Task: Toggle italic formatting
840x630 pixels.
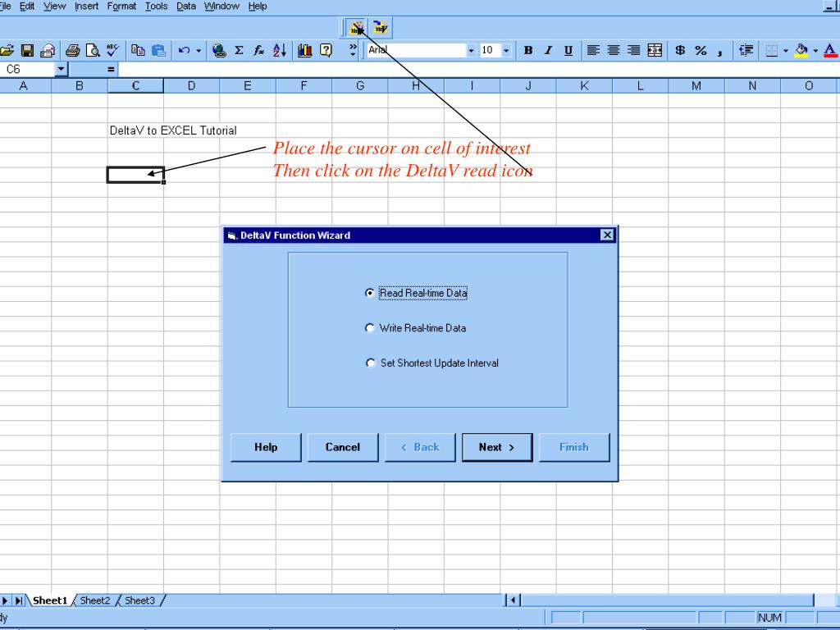Action: (548, 50)
